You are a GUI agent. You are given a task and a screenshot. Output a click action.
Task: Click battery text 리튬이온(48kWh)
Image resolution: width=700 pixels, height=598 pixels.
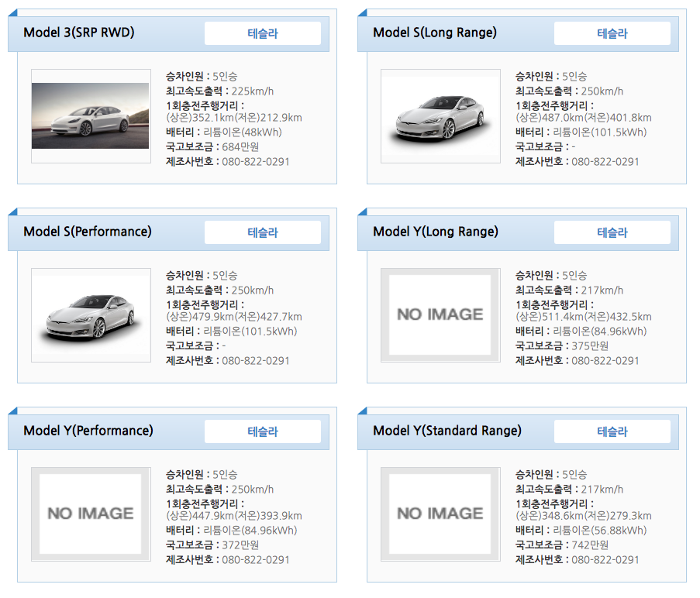pyautogui.click(x=243, y=132)
